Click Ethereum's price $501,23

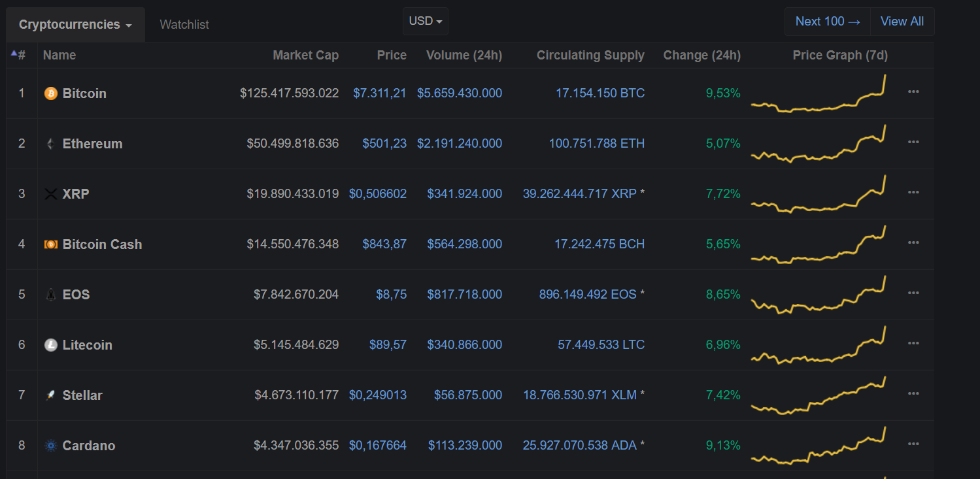pos(384,144)
